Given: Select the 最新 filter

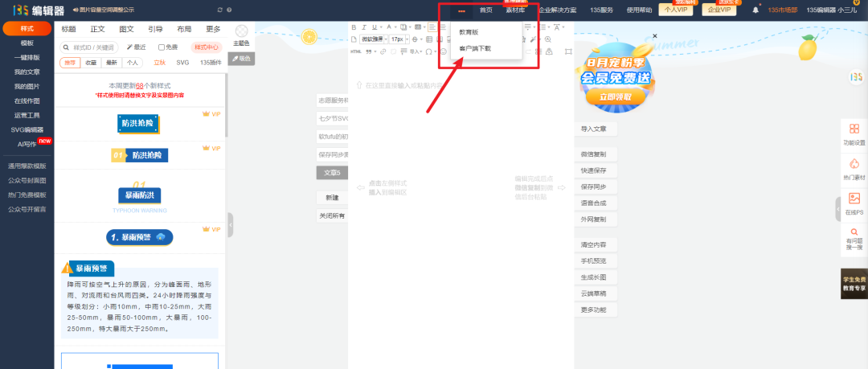Looking at the screenshot, I should [111, 63].
